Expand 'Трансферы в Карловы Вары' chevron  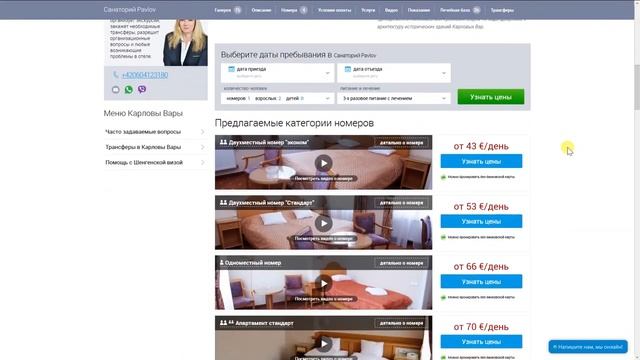point(202,147)
